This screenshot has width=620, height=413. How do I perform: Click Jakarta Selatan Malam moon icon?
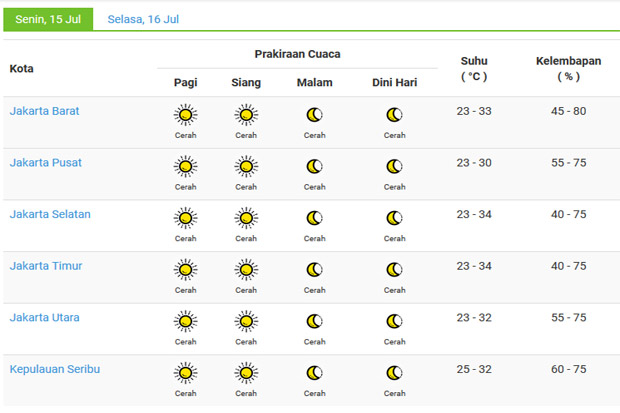[x=315, y=218]
